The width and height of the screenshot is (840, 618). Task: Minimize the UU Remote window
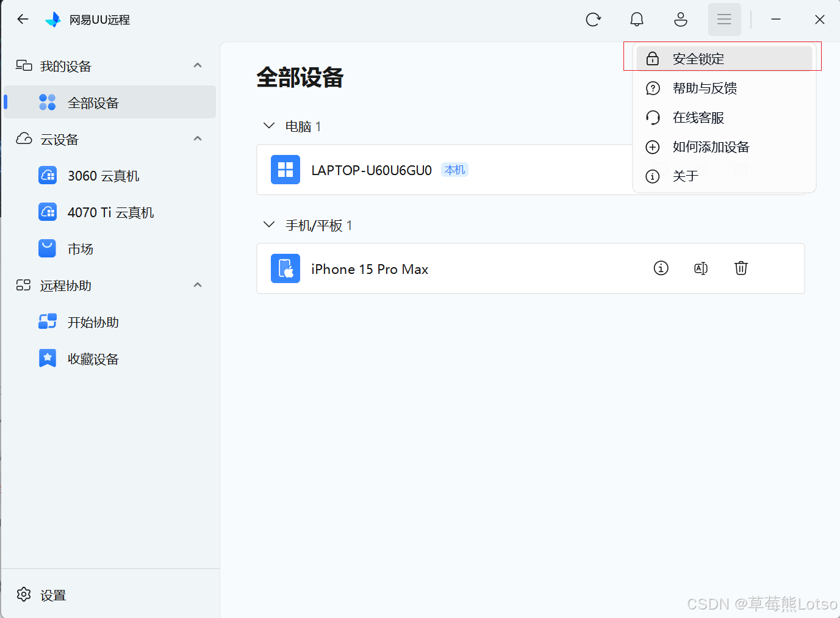click(776, 20)
